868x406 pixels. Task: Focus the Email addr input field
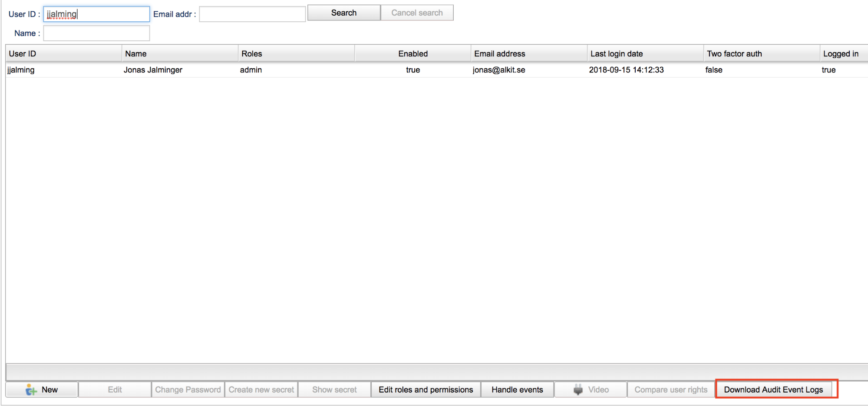point(252,14)
